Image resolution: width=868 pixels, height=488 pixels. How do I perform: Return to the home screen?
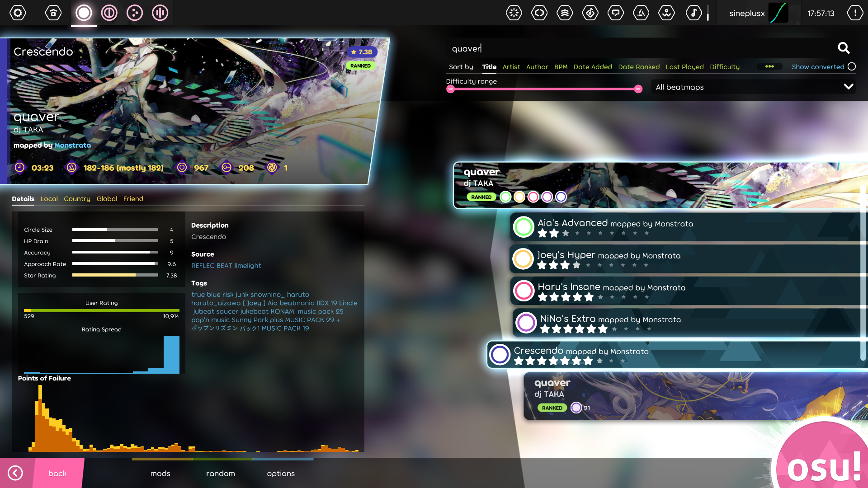(x=53, y=13)
